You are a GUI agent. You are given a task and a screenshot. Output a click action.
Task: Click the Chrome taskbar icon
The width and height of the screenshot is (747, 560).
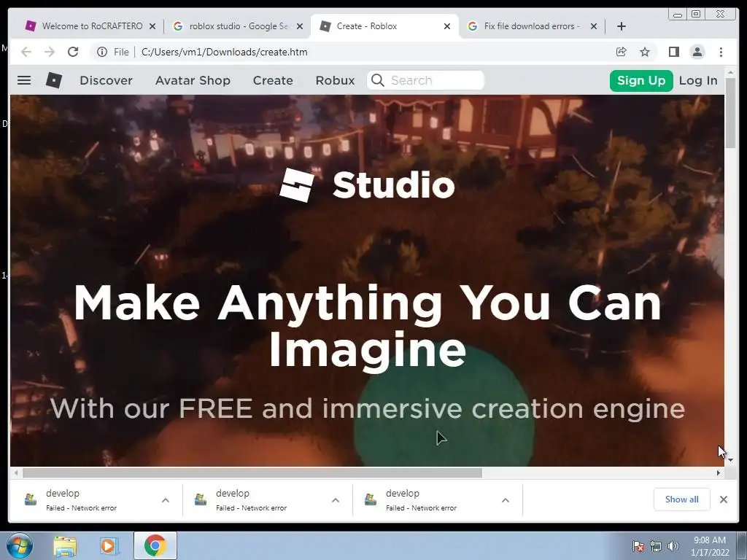[x=155, y=545]
